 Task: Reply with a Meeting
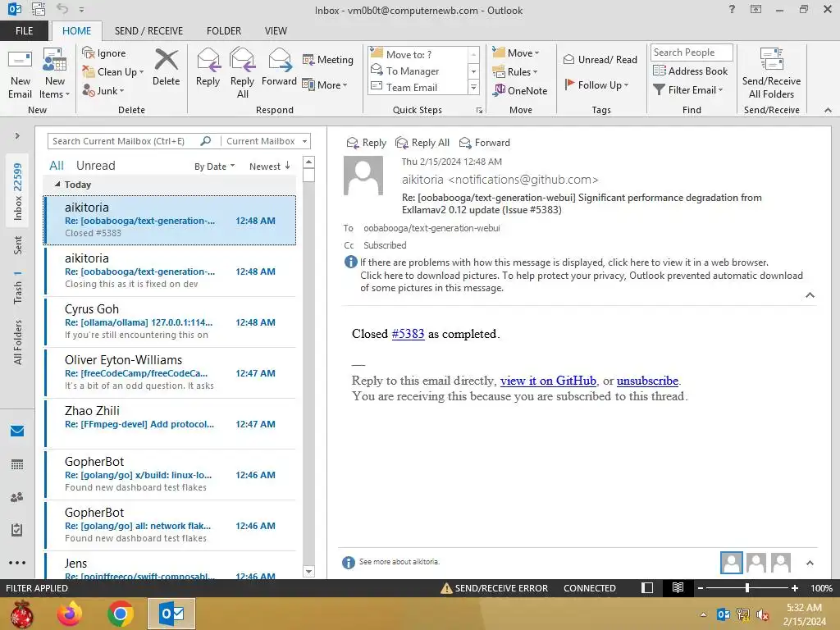coord(328,59)
